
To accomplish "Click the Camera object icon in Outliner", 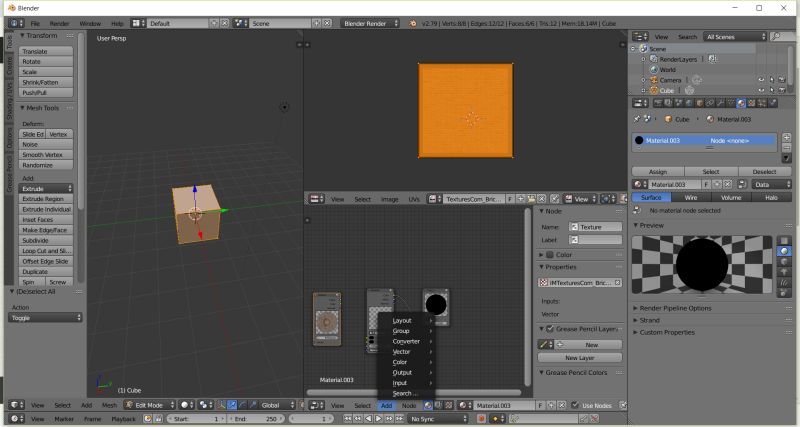I will point(655,80).
